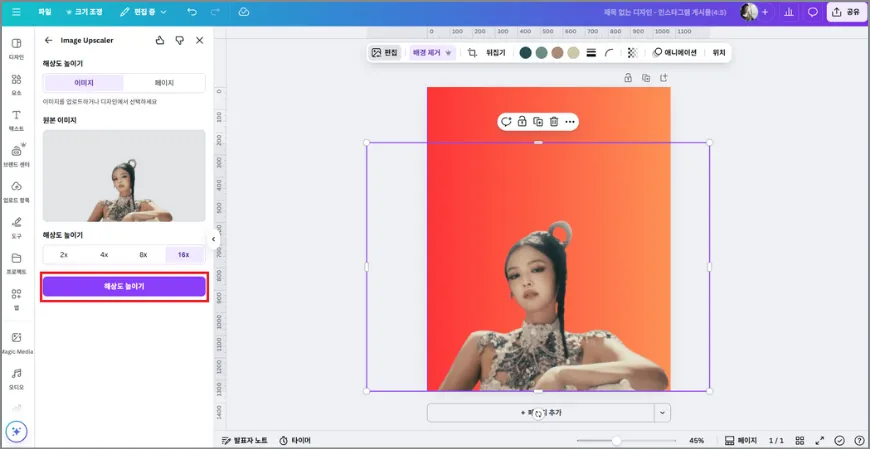Pick the sage green color swatch

(542, 53)
